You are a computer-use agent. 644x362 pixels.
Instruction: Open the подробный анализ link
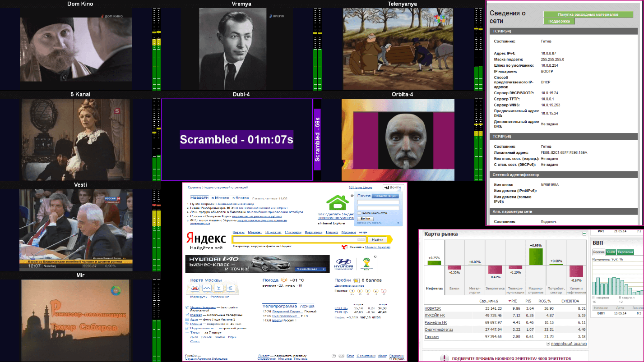coord(569,344)
